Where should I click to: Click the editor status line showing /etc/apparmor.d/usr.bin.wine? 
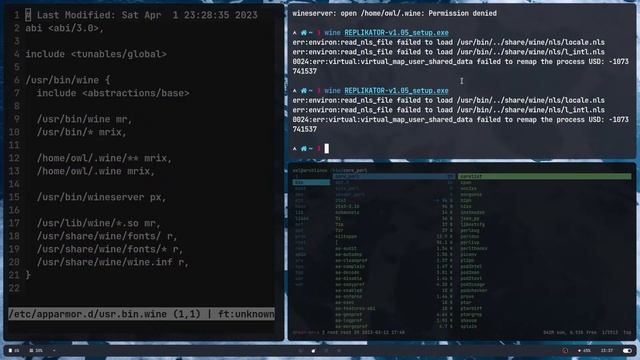pos(141,314)
